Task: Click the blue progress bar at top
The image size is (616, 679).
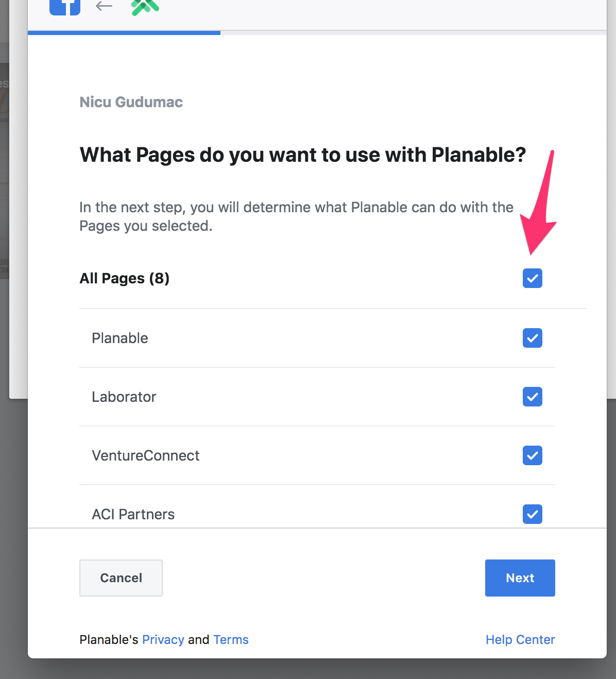Action: (x=124, y=33)
